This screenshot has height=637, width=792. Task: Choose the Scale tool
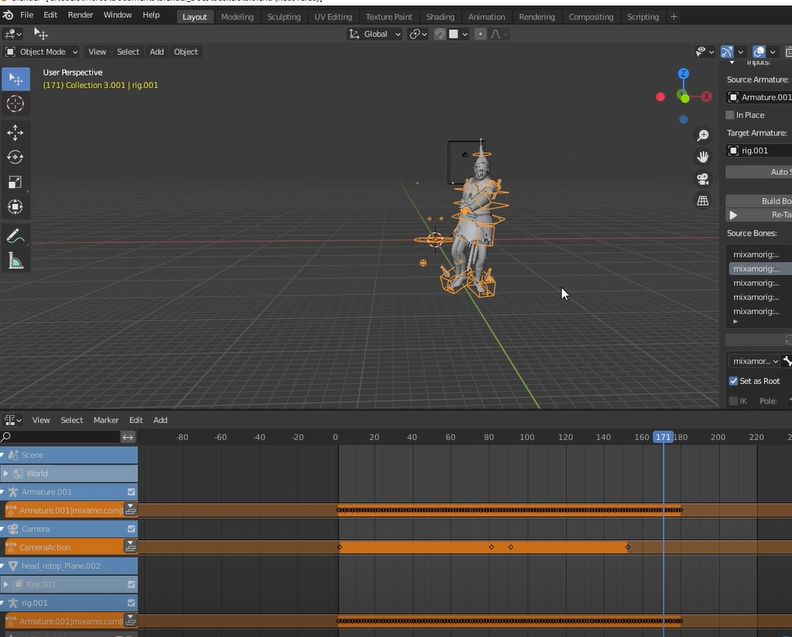(15, 182)
